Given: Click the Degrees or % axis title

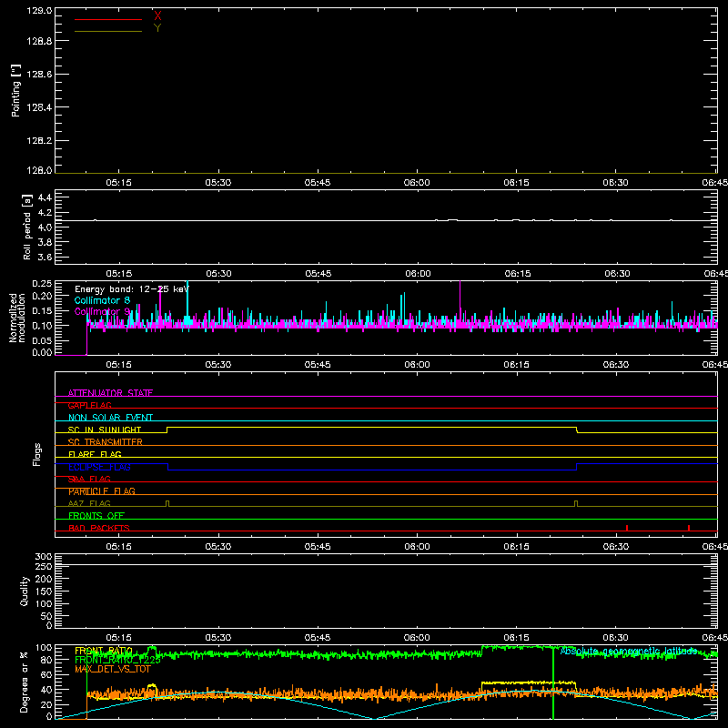Looking at the screenshot, I should pos(25,682).
